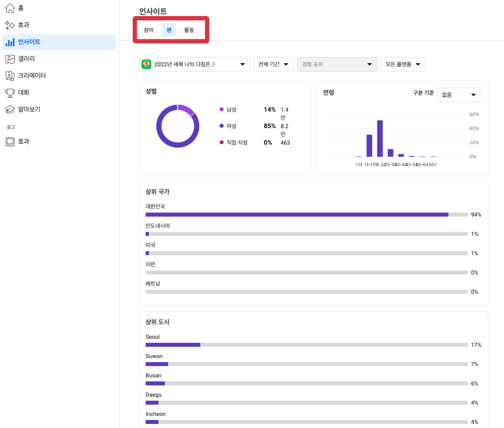Open the 갤러리 gallery icon
504x428 pixels.
10,59
